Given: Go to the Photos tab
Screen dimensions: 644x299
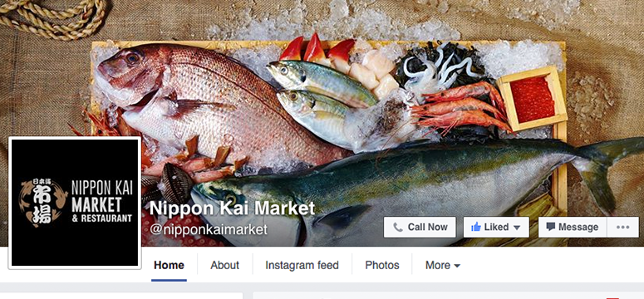Looking at the screenshot, I should point(382,265).
